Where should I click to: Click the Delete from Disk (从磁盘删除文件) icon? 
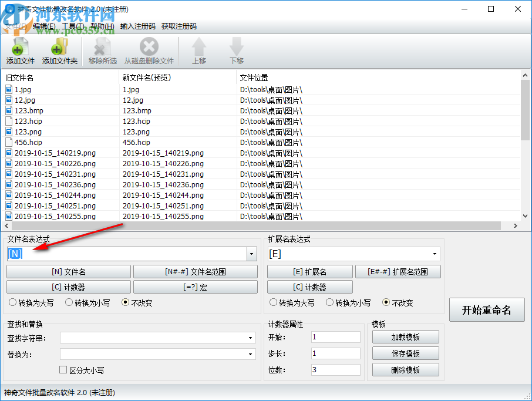tap(149, 46)
